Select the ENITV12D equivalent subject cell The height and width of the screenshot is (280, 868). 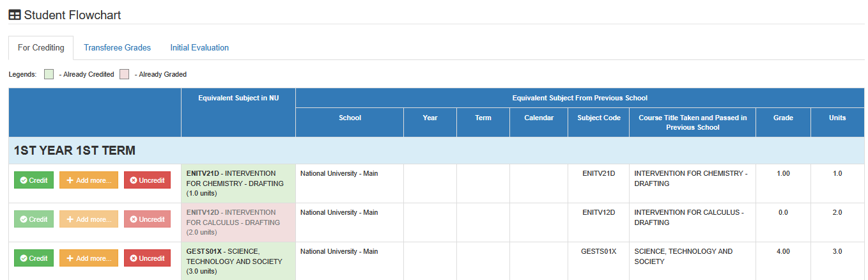[x=238, y=222]
